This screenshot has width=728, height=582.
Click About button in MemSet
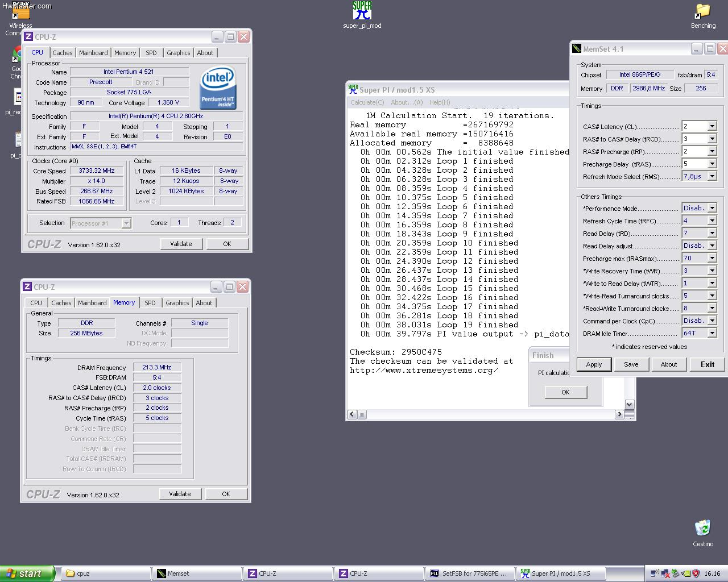669,364
